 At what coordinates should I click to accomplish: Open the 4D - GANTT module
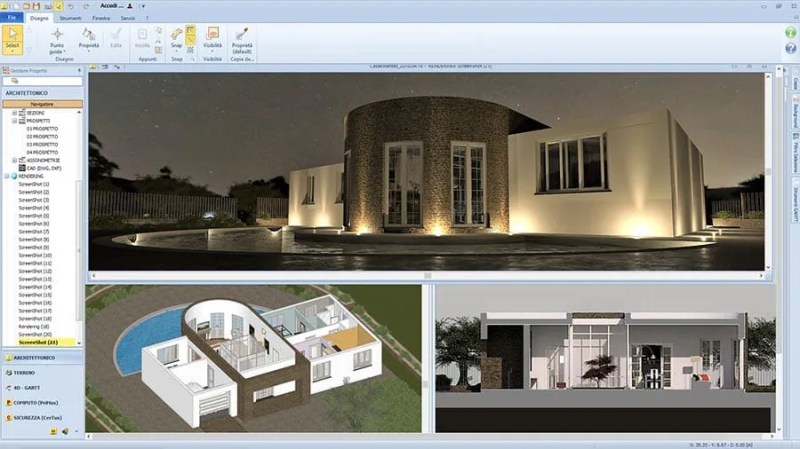point(42,388)
